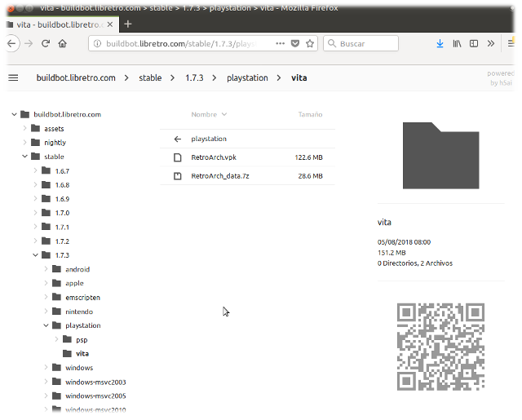Expand the windows-msvc2003 folder chevron
This screenshot has width=522, height=420.
pos(46,382)
